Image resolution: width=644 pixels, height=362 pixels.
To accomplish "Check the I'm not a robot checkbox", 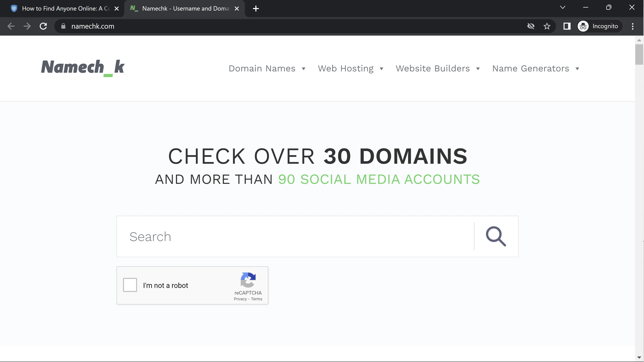I will 130,285.
